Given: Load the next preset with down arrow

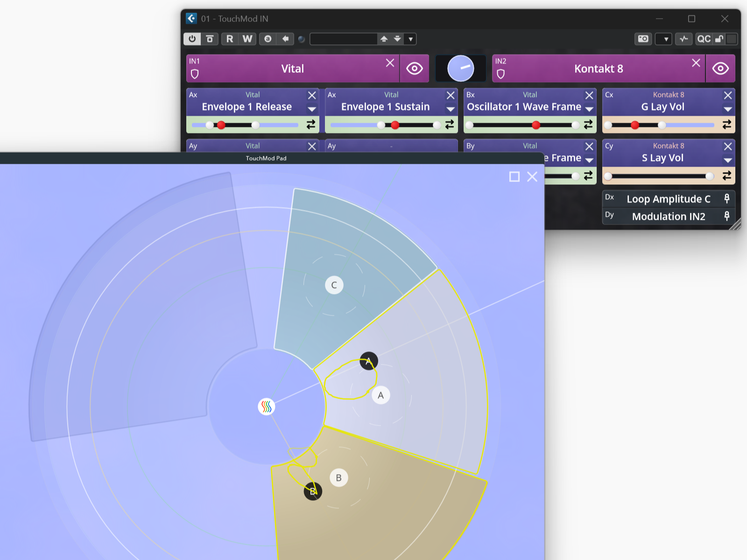Looking at the screenshot, I should pyautogui.click(x=397, y=39).
